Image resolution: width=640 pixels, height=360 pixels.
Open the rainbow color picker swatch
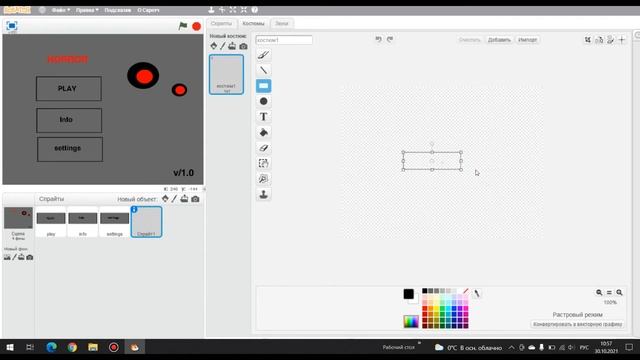411,321
